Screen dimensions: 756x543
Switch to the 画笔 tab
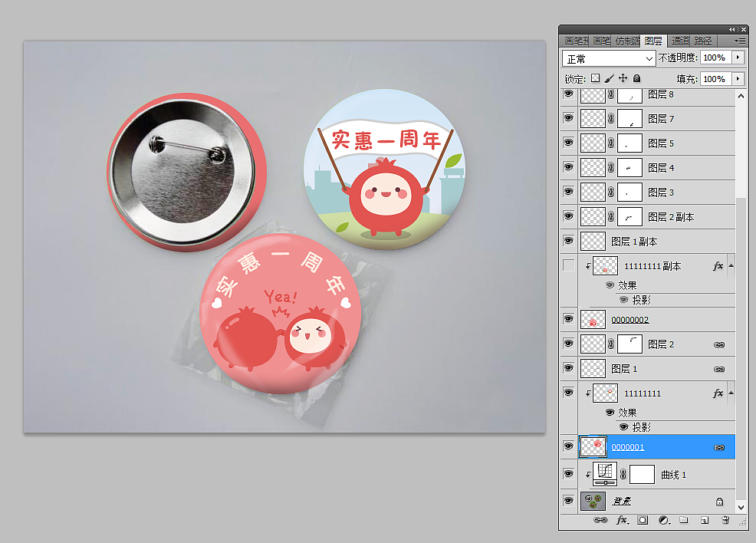coord(601,41)
